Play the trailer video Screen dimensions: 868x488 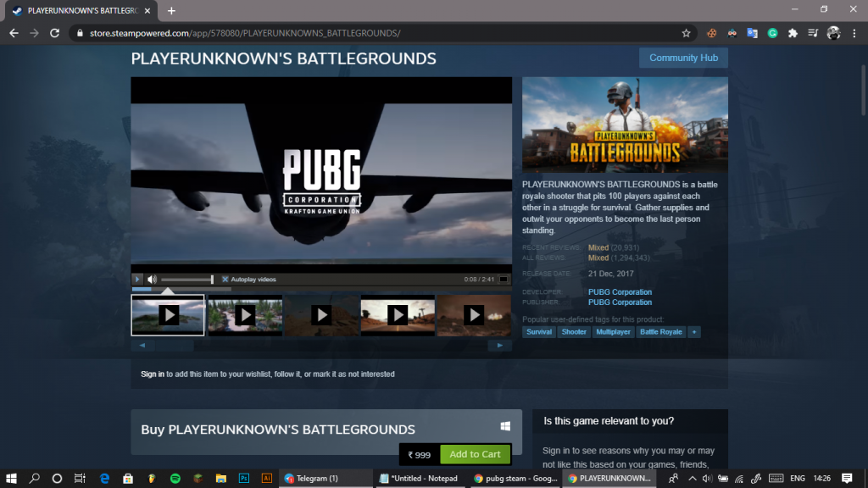(137, 280)
